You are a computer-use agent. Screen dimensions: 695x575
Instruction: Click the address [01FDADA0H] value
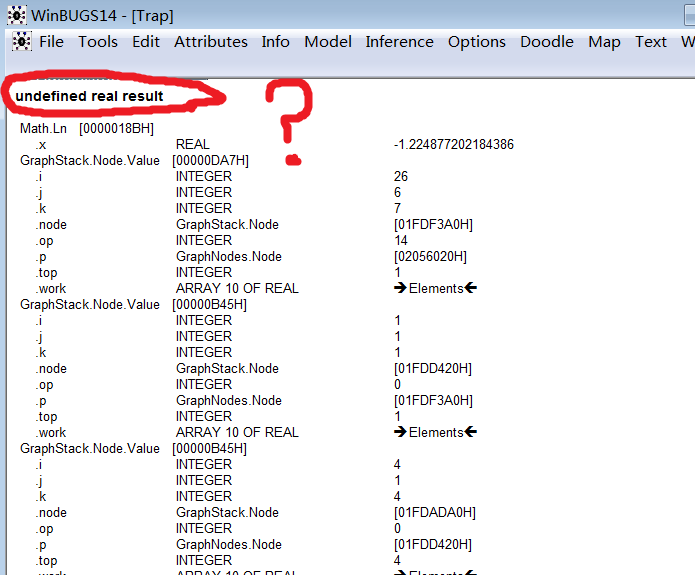434,512
